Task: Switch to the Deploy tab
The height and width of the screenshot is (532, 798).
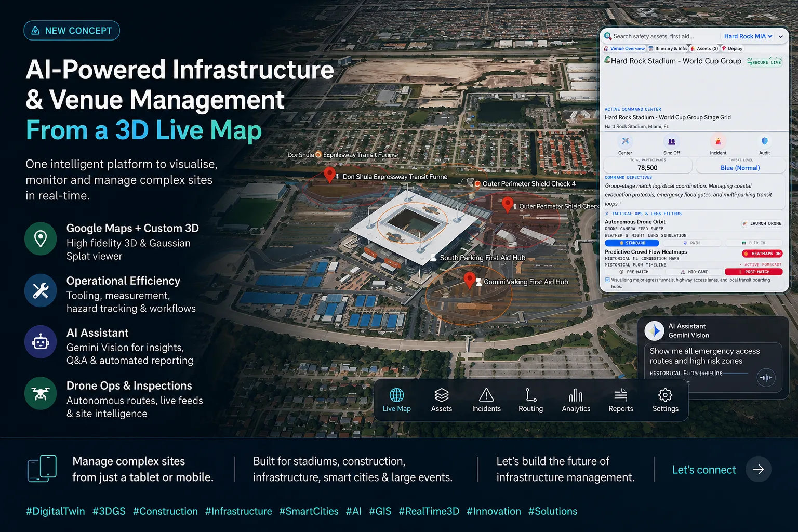Action: click(732, 49)
